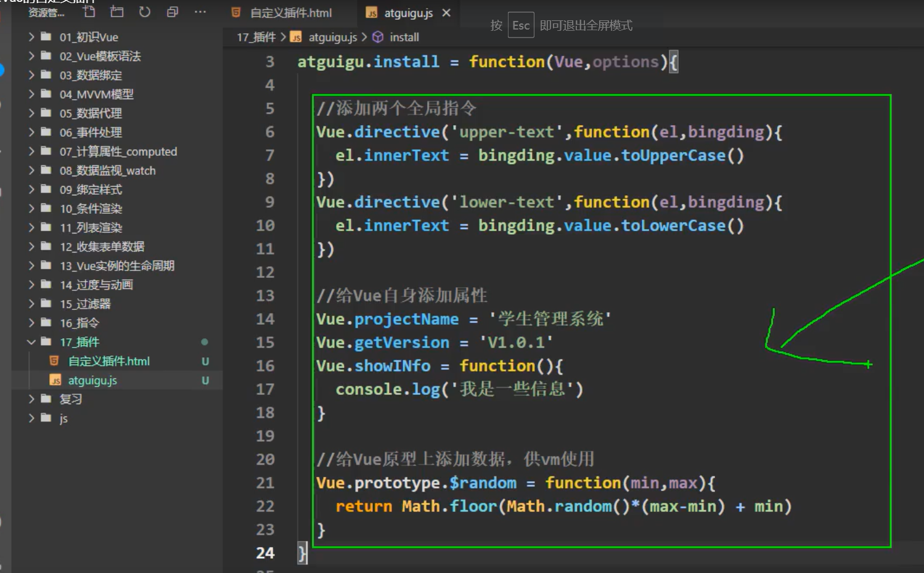Click the comment //给Vue自身添加属性
The height and width of the screenshot is (573, 924).
(402, 296)
